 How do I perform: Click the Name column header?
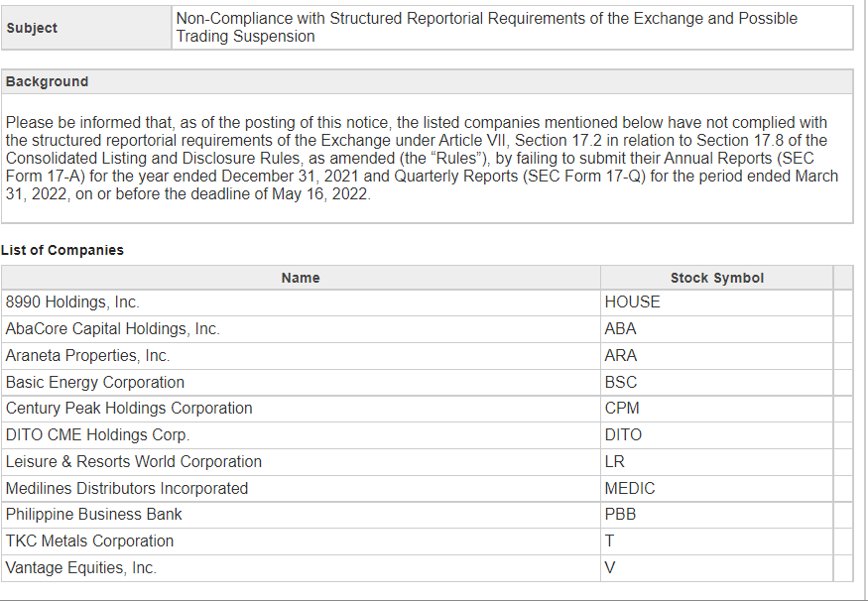point(301,278)
